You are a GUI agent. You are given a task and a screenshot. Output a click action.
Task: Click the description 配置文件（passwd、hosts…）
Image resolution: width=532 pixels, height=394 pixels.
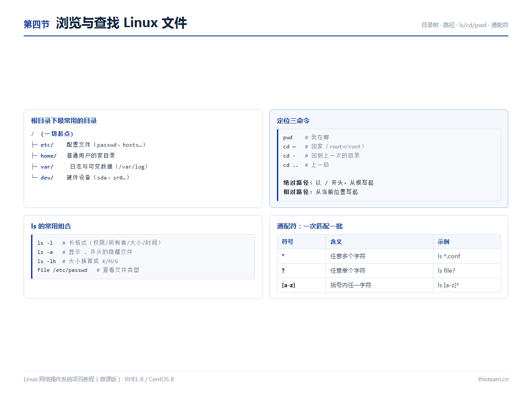click(x=106, y=144)
